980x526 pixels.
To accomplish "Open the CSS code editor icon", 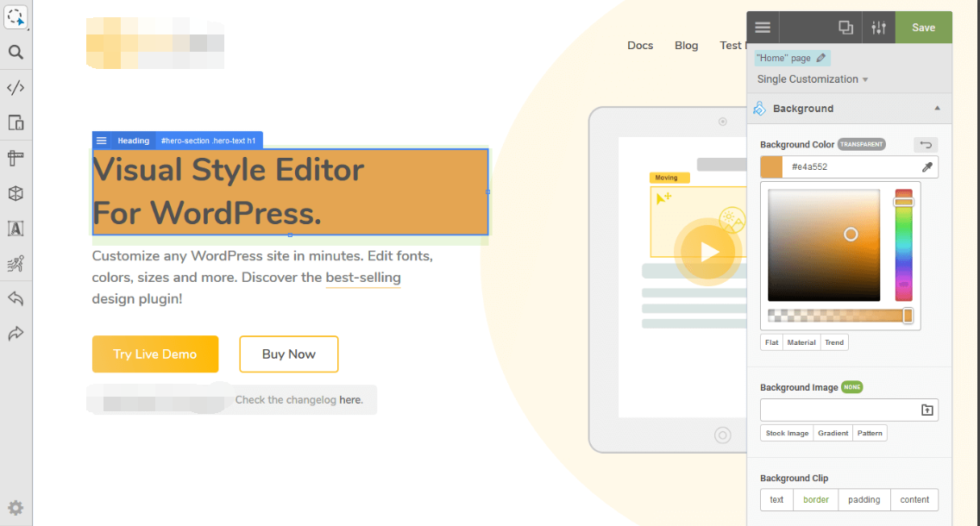I will click(x=16, y=87).
